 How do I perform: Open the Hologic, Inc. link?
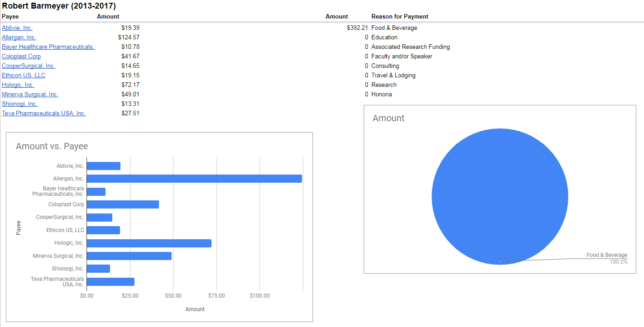point(18,85)
